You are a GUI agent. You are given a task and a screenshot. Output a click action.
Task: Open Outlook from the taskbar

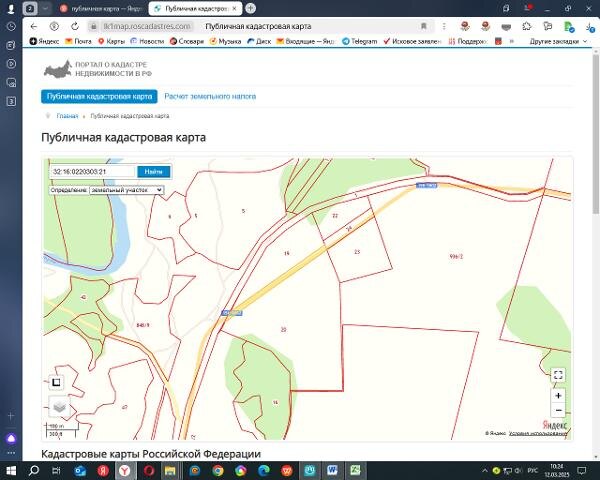pyautogui.click(x=80, y=470)
